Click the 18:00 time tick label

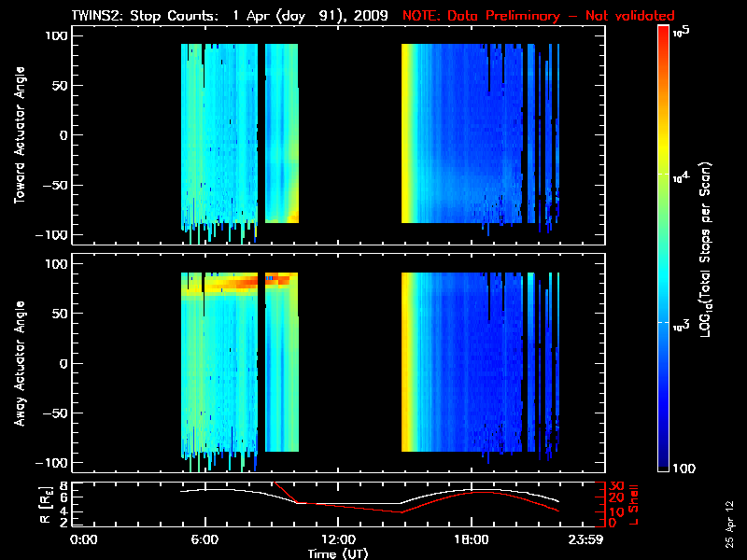[471, 540]
